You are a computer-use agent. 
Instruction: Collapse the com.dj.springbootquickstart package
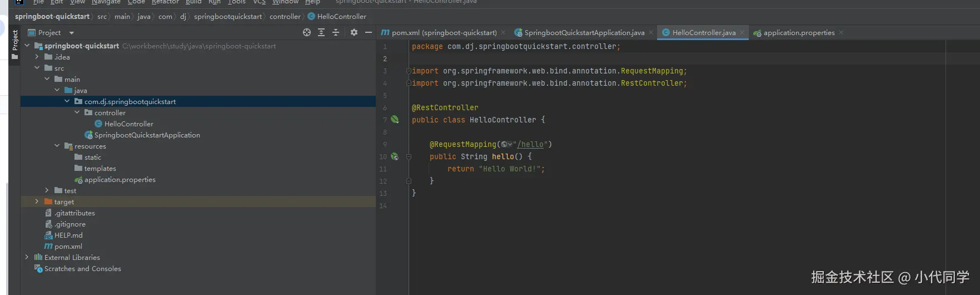click(67, 101)
